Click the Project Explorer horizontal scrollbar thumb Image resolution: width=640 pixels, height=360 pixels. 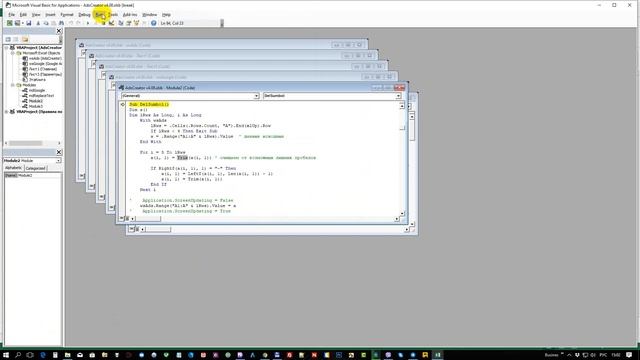[25, 143]
